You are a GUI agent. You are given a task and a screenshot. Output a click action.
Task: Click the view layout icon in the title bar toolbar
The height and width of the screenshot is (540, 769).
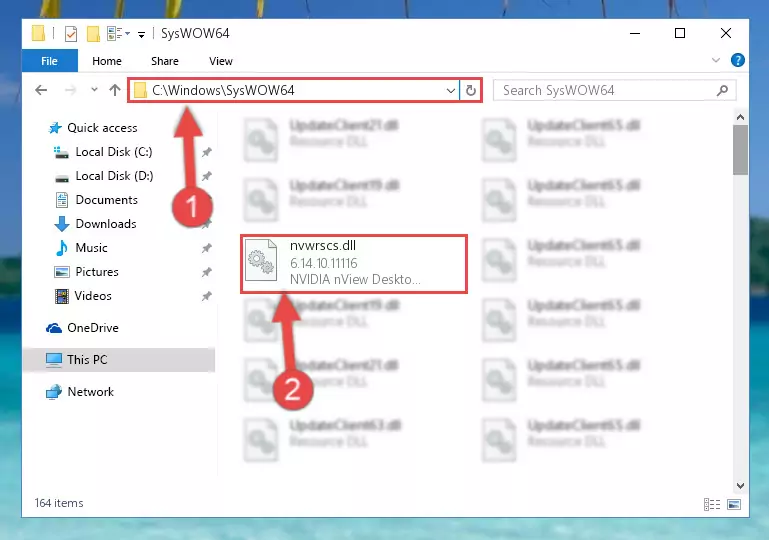[118, 34]
